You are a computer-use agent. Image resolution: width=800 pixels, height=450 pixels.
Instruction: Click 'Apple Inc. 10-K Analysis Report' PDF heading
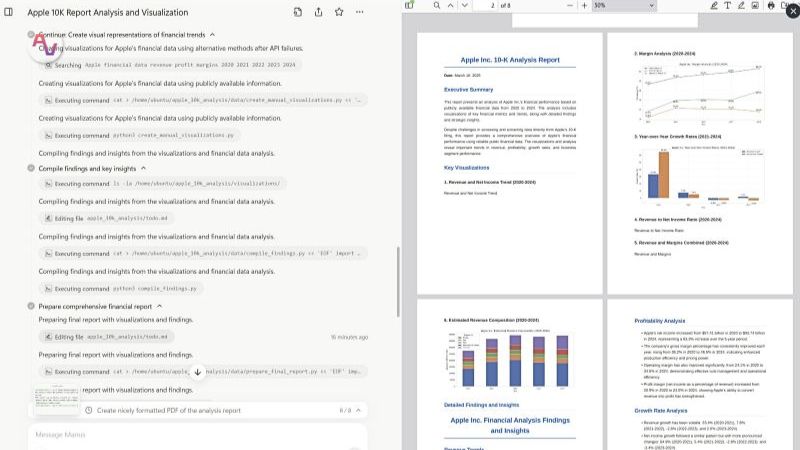click(x=510, y=60)
